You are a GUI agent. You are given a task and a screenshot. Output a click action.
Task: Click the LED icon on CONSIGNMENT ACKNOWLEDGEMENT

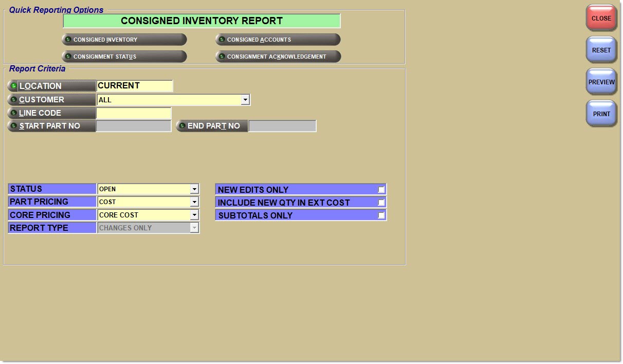(x=221, y=57)
